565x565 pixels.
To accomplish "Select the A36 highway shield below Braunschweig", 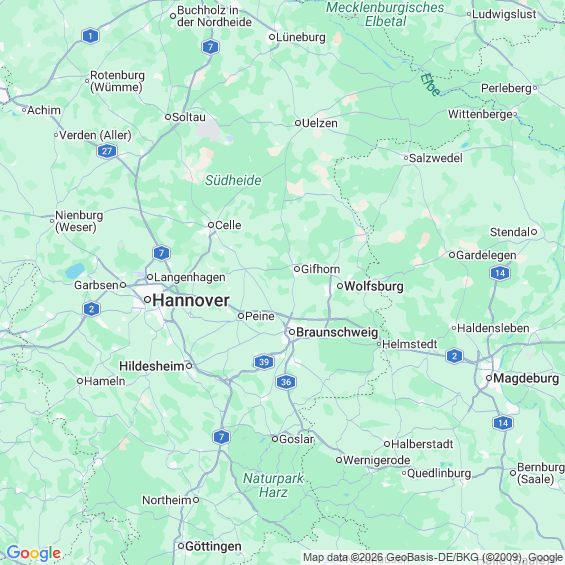I will [x=286, y=382].
